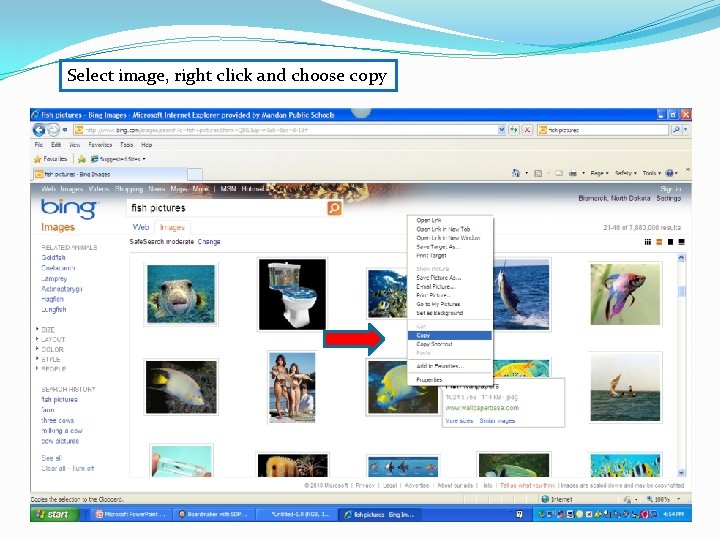The width and height of the screenshot is (720, 540).
Task: Click the fish pictures - Bing Images tab
Action: pos(109,174)
